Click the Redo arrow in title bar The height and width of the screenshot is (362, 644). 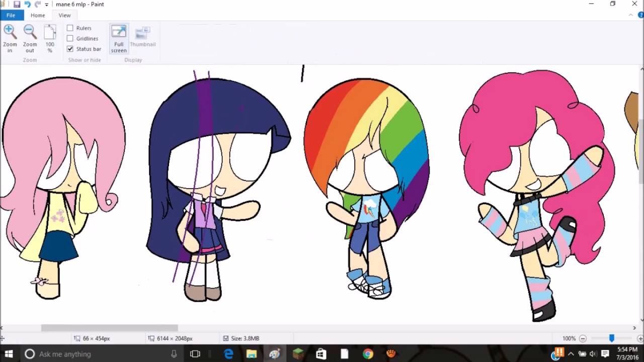pos(37,5)
